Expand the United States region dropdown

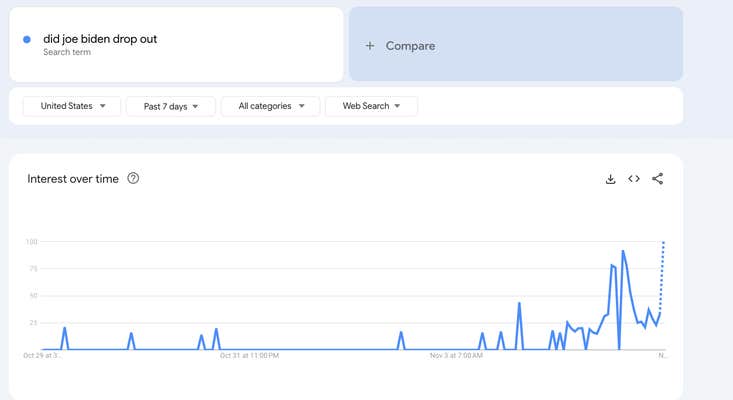(x=71, y=106)
